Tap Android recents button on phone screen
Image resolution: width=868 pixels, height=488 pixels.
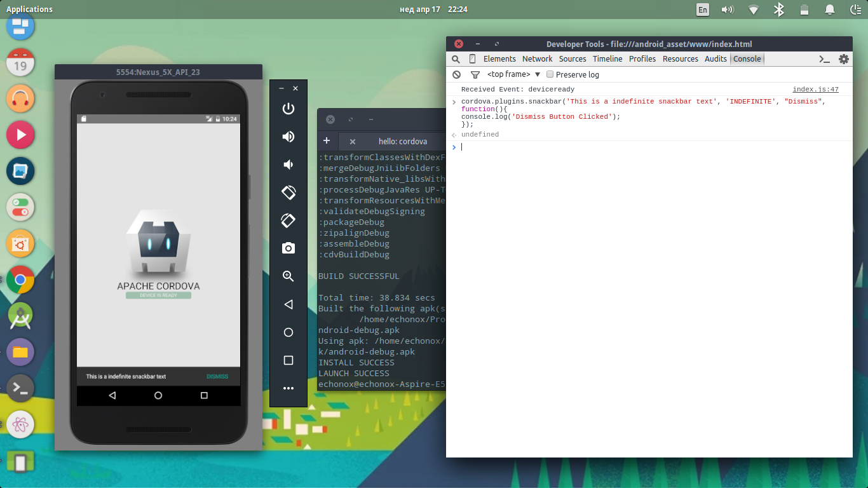204,395
